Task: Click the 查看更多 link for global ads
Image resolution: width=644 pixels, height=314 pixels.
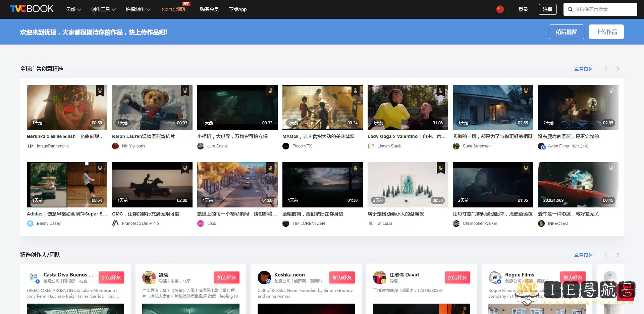Action: tap(583, 69)
